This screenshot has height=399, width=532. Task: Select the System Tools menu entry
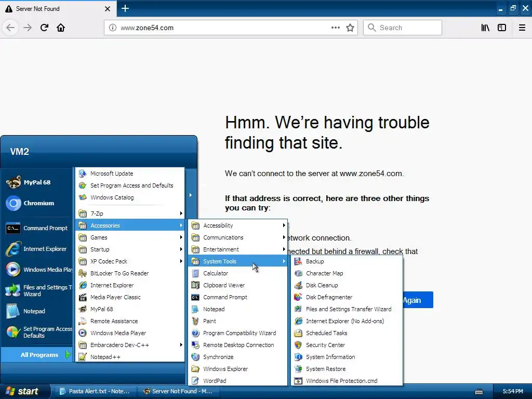238,261
